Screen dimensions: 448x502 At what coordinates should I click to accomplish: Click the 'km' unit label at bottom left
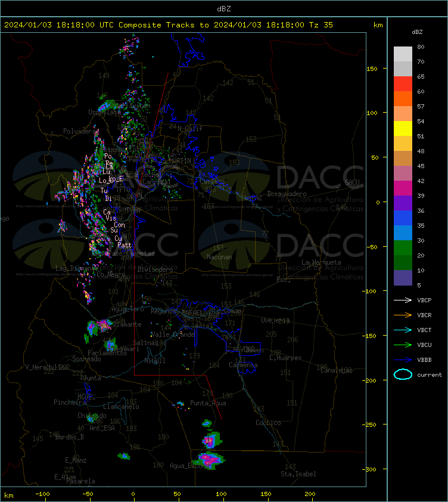pos(9,495)
